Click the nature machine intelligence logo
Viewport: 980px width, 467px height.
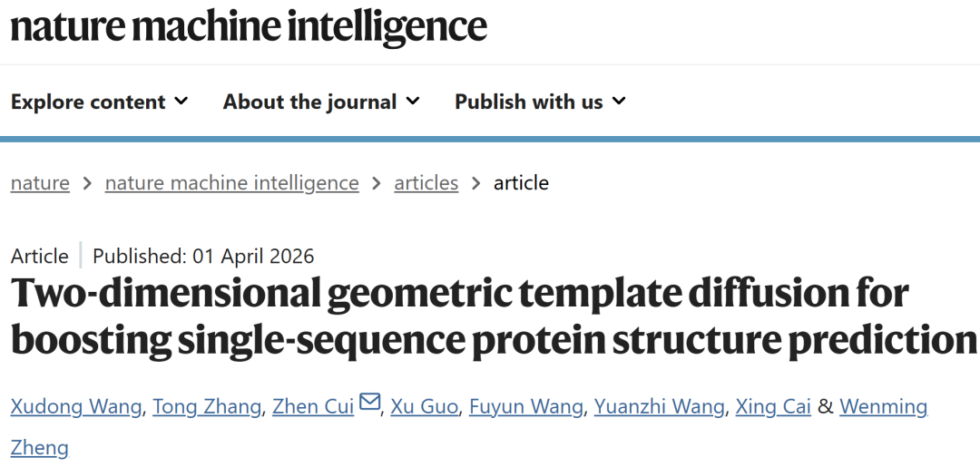(x=249, y=27)
